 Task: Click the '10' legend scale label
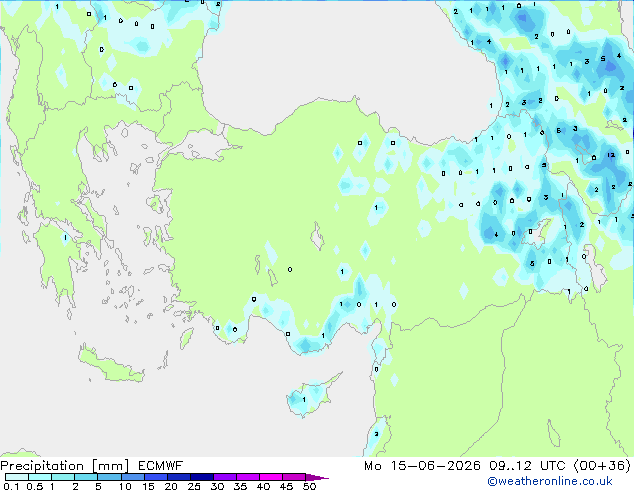[x=125, y=486]
